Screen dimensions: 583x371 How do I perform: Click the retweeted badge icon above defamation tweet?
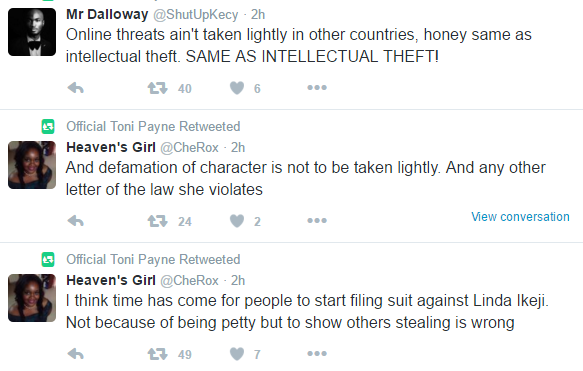click(48, 126)
